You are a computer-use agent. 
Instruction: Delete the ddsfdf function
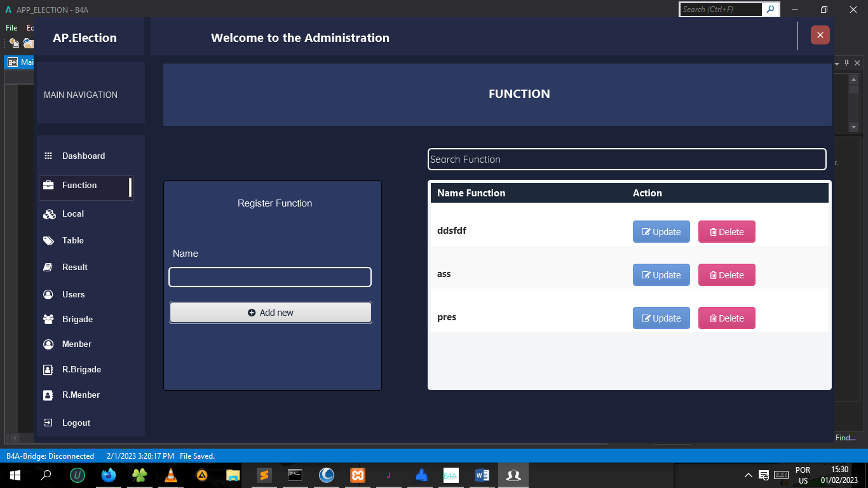pyautogui.click(x=727, y=232)
